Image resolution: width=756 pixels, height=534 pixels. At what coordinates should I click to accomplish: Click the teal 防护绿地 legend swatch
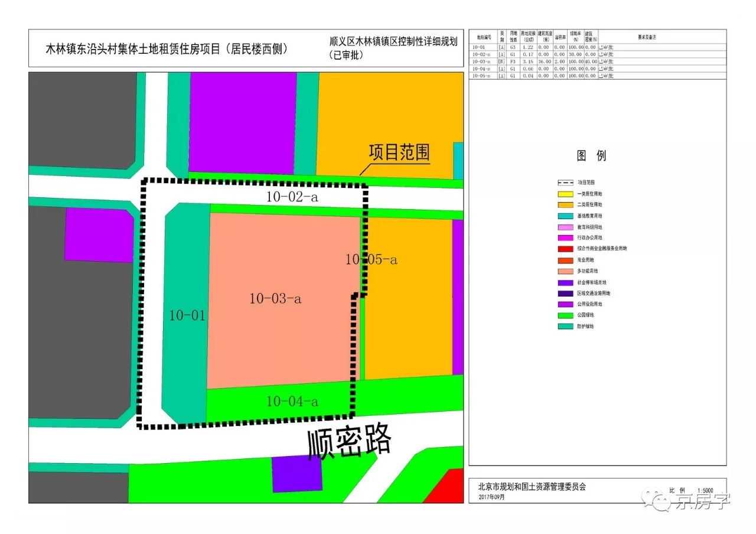click(565, 326)
